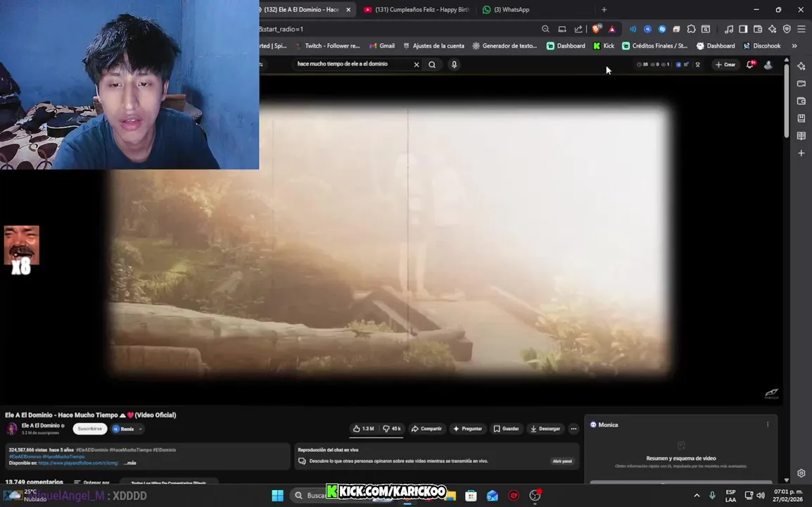Click the YouTube search magnifier button
The image size is (812, 507).
432,64
